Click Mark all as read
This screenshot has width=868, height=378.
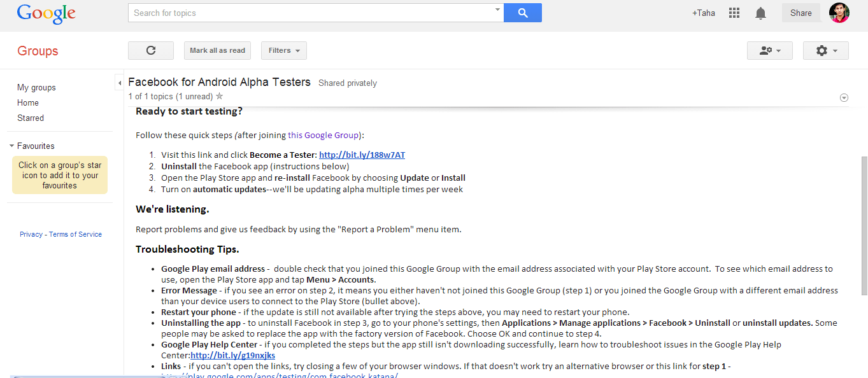coord(217,51)
